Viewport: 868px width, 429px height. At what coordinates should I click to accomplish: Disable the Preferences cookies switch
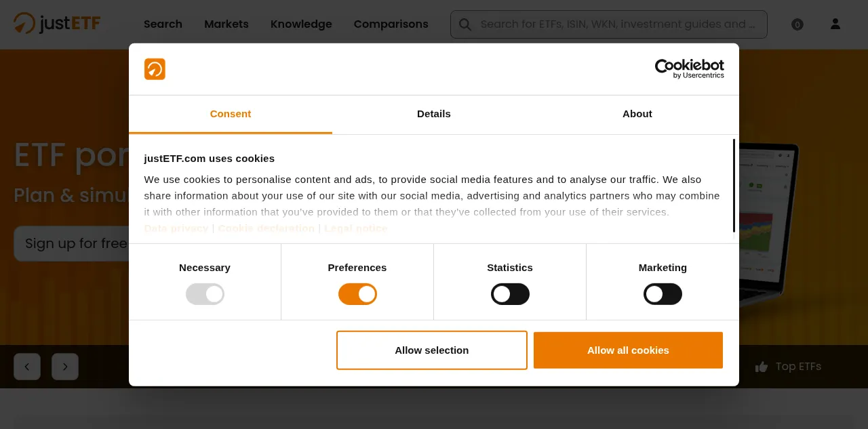(357, 294)
